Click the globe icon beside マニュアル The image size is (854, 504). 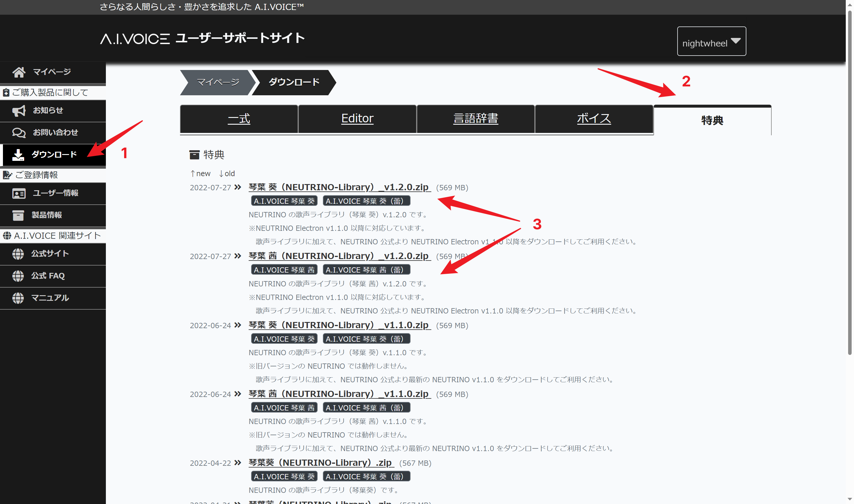pyautogui.click(x=18, y=298)
